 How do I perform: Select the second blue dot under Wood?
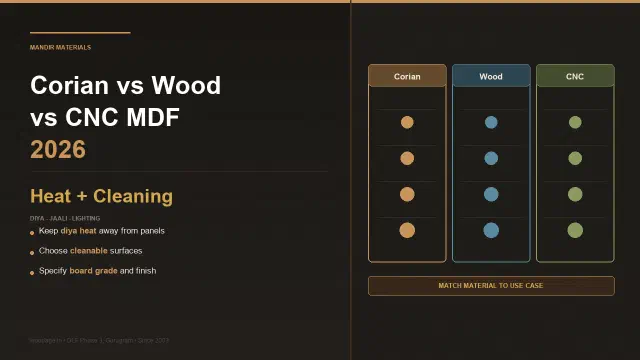click(491, 158)
